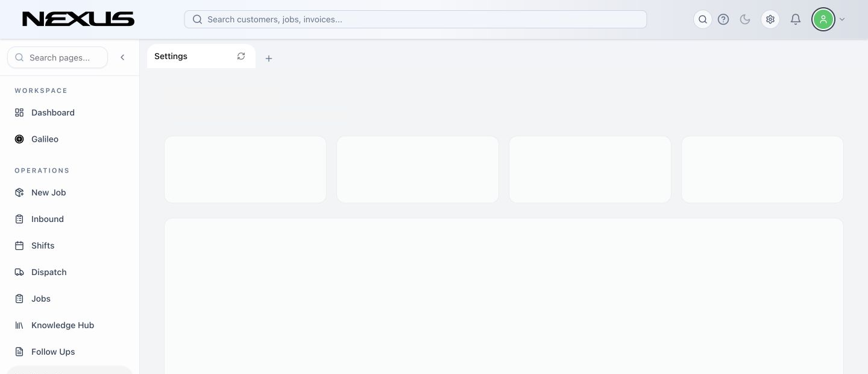Open the Shifts page

click(69, 246)
